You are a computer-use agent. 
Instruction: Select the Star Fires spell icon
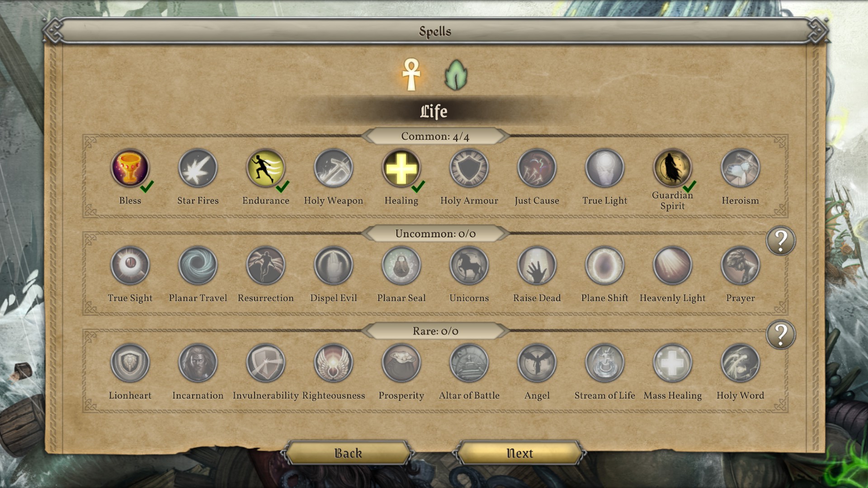click(198, 168)
